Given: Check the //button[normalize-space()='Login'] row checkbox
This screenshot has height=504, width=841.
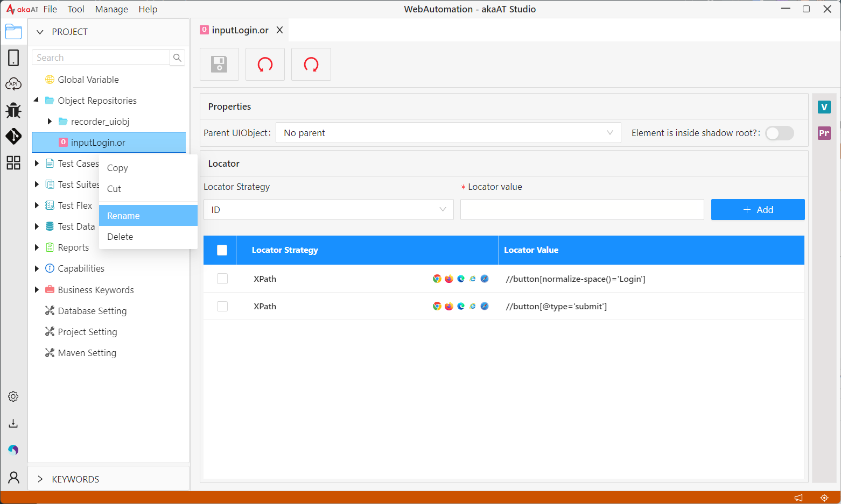Looking at the screenshot, I should pyautogui.click(x=222, y=279).
